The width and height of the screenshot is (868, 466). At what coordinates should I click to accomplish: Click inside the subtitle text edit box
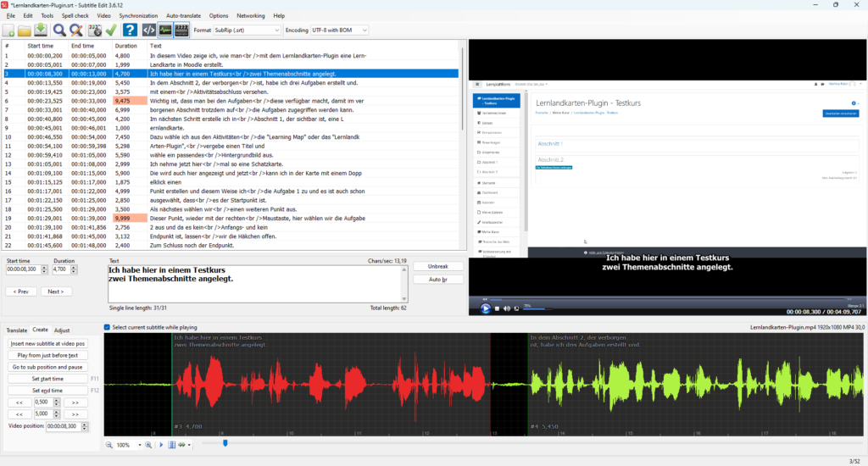pos(254,284)
